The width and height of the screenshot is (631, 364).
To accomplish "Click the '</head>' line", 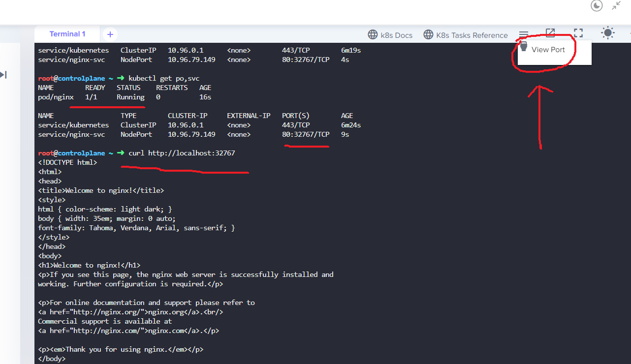I will point(52,247).
